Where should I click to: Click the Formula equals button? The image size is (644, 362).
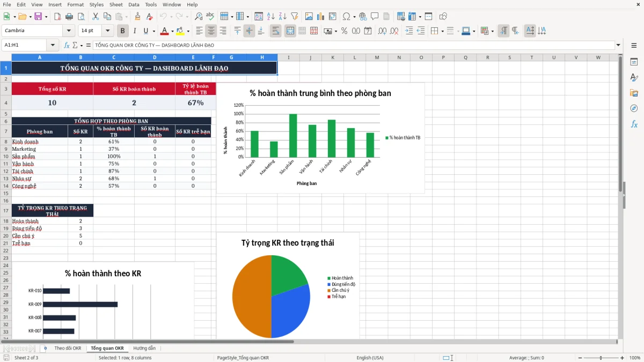89,45
